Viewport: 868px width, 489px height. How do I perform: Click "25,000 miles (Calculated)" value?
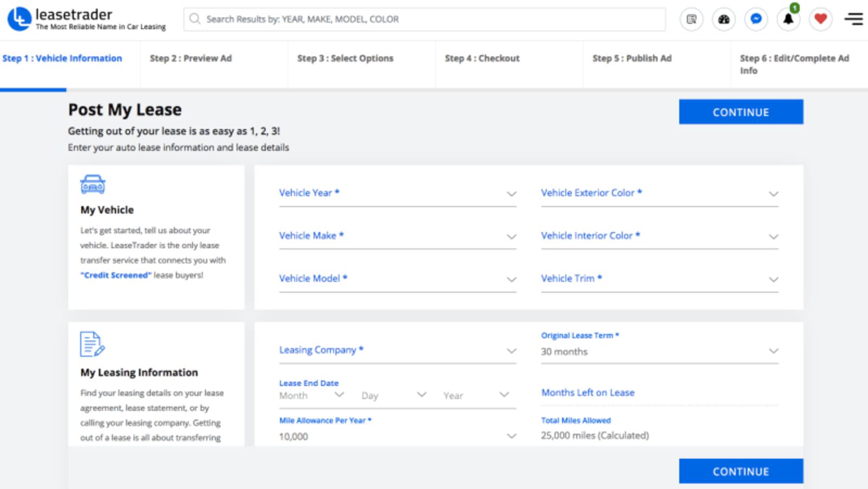(x=595, y=435)
